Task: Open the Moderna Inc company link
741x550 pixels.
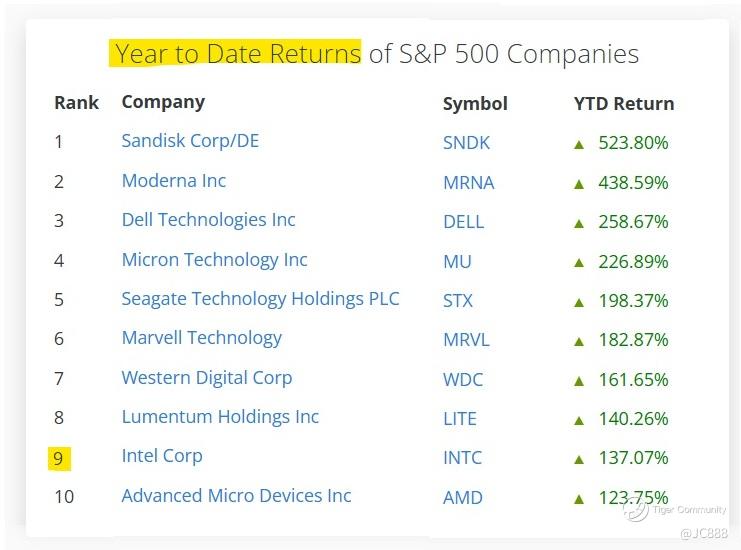Action: pyautogui.click(x=173, y=180)
